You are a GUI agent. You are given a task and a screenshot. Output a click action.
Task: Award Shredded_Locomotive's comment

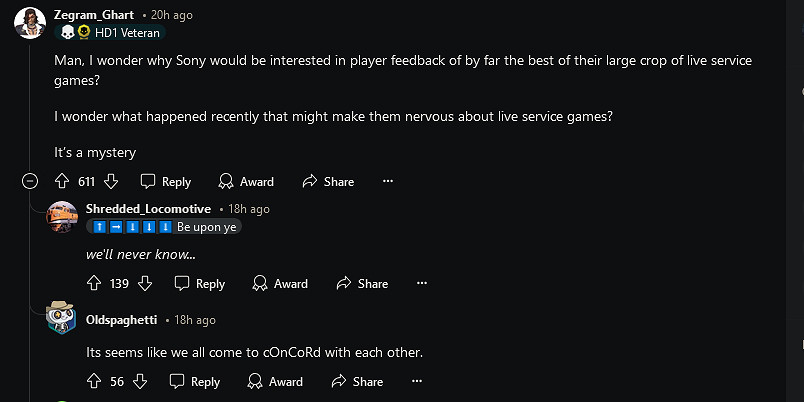click(280, 283)
